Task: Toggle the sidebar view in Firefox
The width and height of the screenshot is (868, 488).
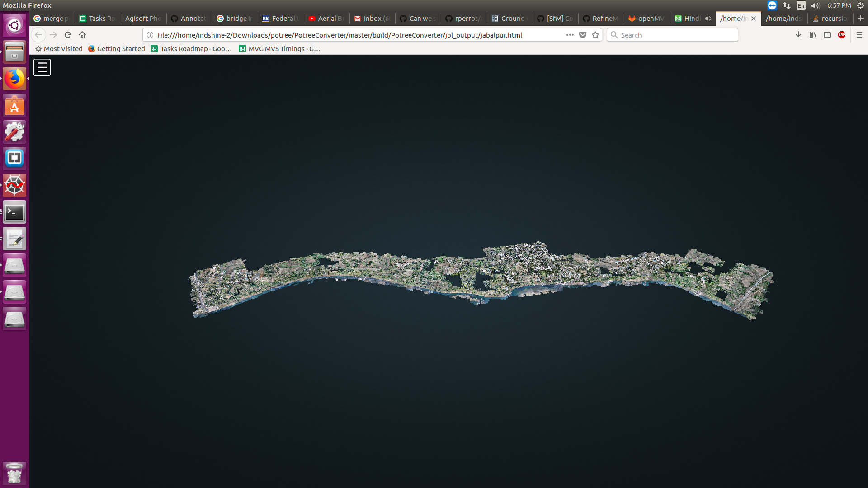Action: [827, 35]
